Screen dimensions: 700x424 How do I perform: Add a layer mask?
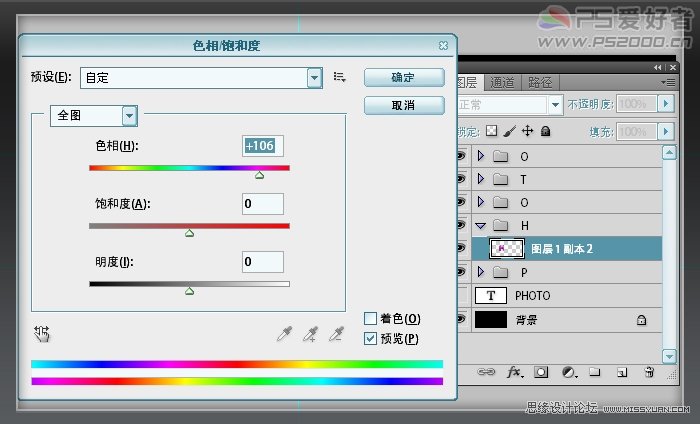click(541, 372)
